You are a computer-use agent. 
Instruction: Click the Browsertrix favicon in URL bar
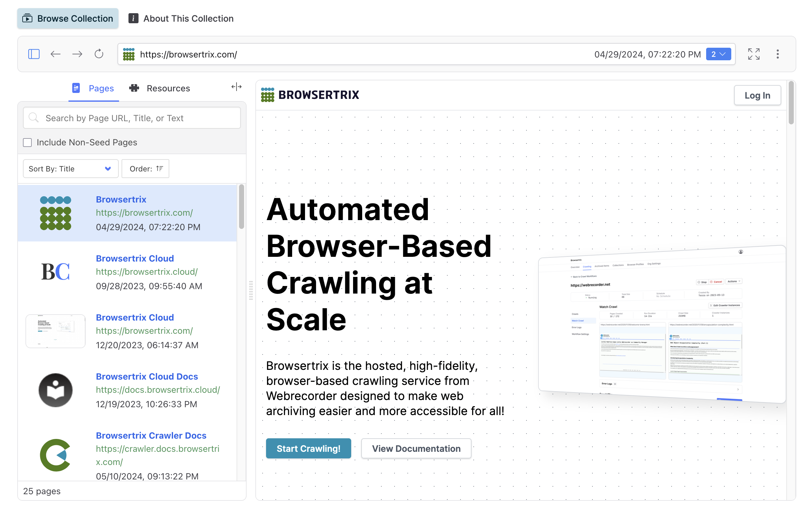129,54
